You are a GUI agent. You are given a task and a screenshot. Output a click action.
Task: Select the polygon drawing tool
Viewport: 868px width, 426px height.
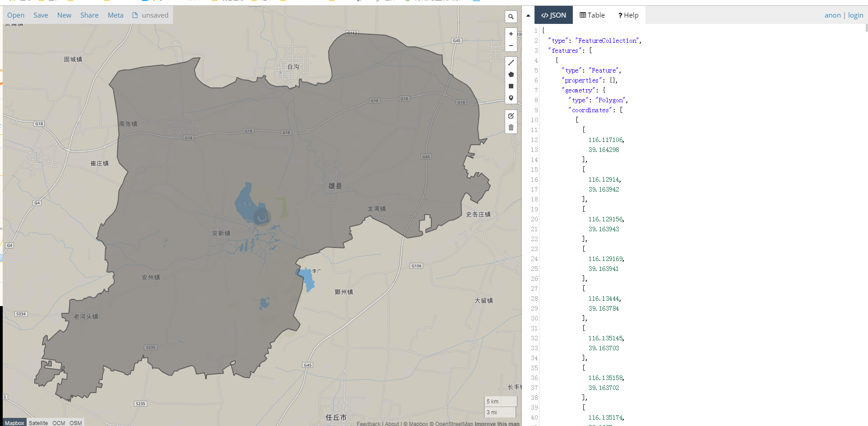(x=511, y=74)
